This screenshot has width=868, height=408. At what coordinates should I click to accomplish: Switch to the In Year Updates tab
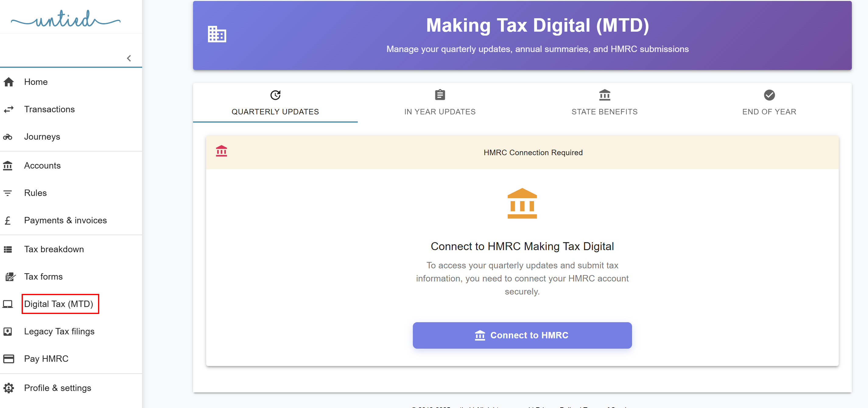tap(440, 103)
